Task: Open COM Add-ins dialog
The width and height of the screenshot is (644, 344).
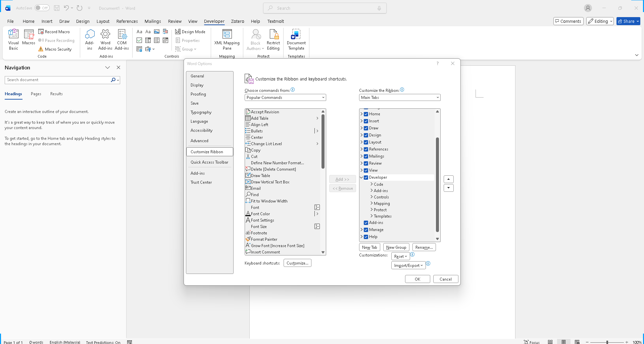Action: pyautogui.click(x=122, y=40)
